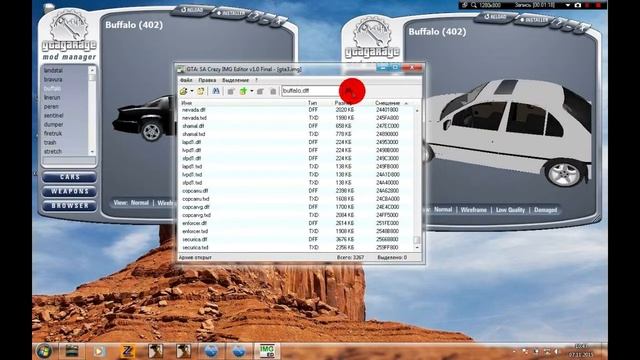
Task: Click INSTALLER in the right mod manager window
Action: pyautogui.click(x=534, y=20)
